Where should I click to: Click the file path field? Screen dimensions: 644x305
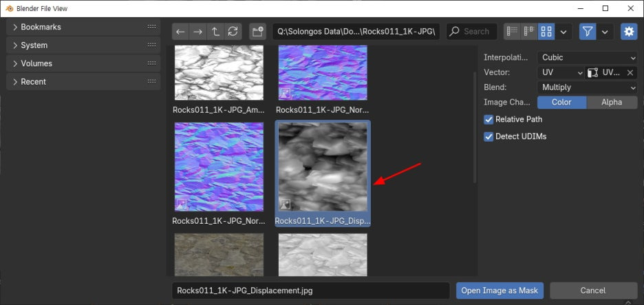[x=356, y=32]
